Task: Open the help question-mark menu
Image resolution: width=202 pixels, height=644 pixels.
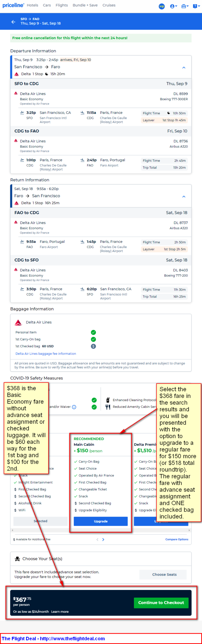Action: [x=196, y=6]
